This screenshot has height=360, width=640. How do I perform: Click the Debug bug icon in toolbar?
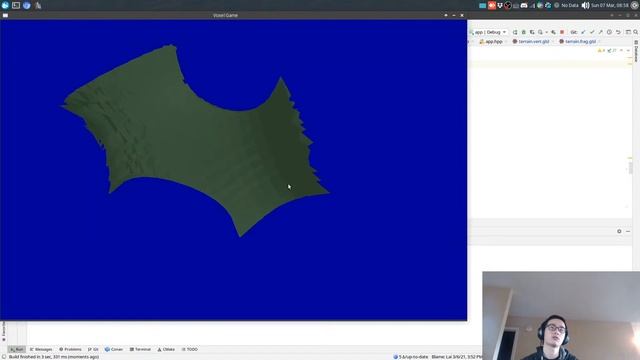point(524,32)
